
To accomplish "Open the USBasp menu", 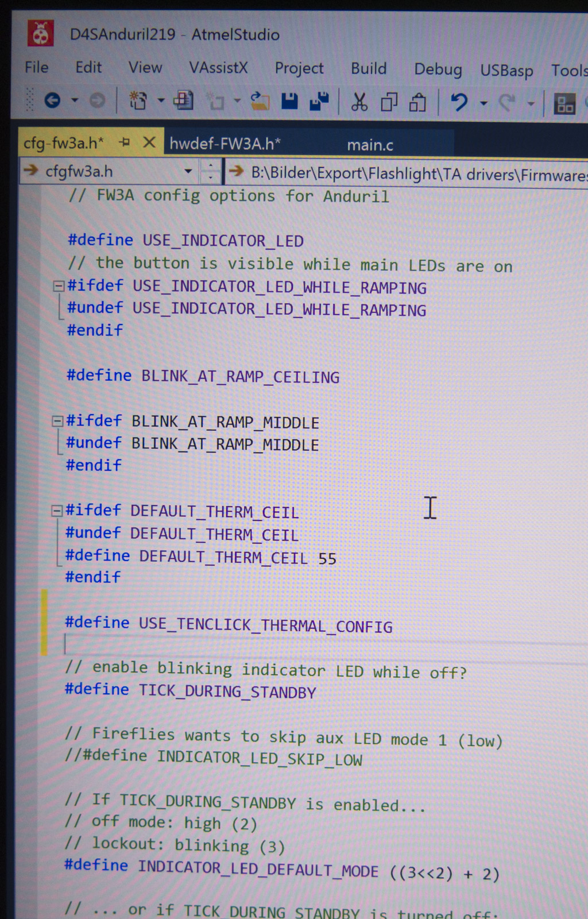I will coord(506,71).
